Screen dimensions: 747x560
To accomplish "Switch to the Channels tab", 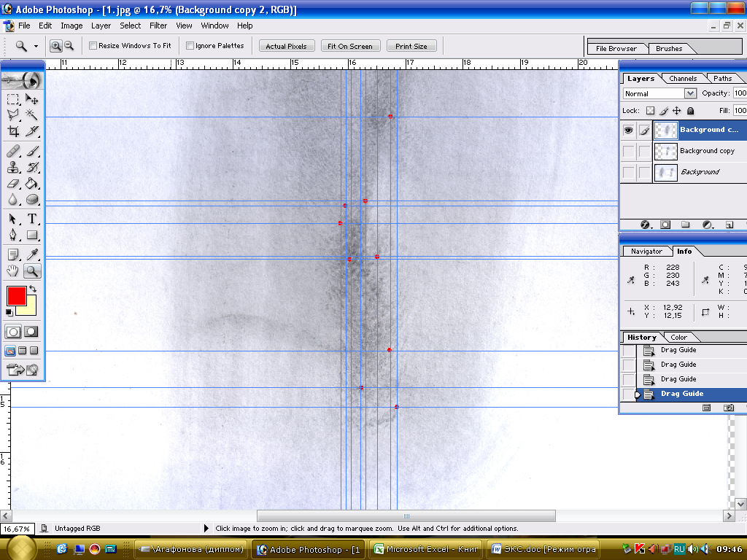I will tap(683, 79).
